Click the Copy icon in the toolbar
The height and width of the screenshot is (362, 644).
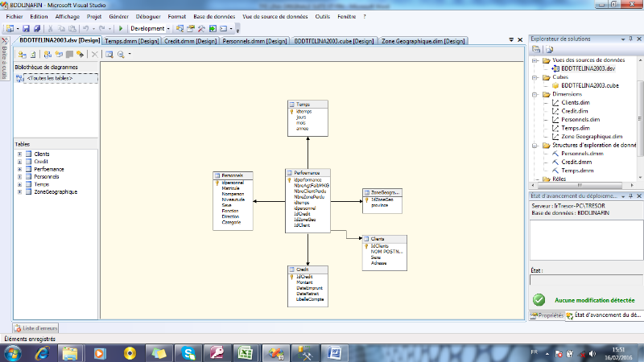pyautogui.click(x=61, y=28)
